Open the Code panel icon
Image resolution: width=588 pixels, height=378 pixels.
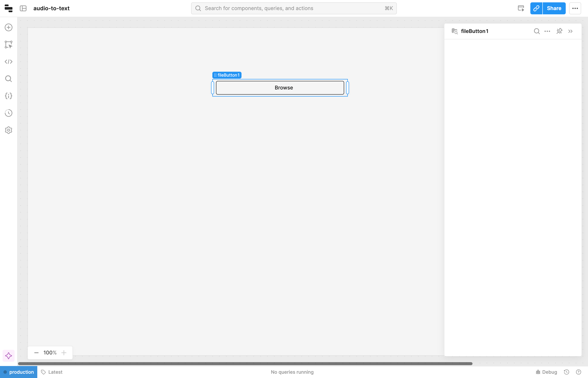[x=9, y=62]
